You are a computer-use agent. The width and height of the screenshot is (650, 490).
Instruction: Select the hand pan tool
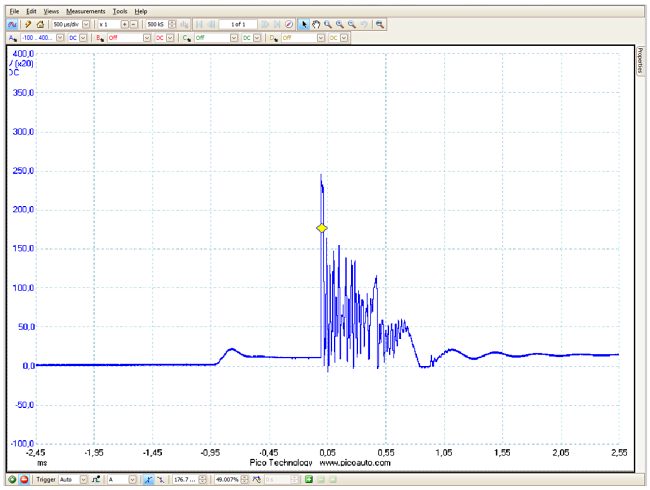[x=317, y=23]
